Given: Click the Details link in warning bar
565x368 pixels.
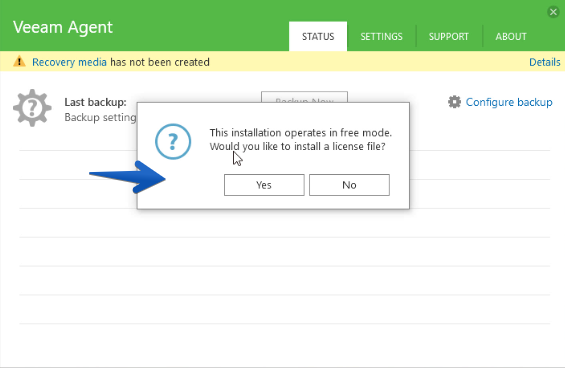Looking at the screenshot, I should click(544, 62).
